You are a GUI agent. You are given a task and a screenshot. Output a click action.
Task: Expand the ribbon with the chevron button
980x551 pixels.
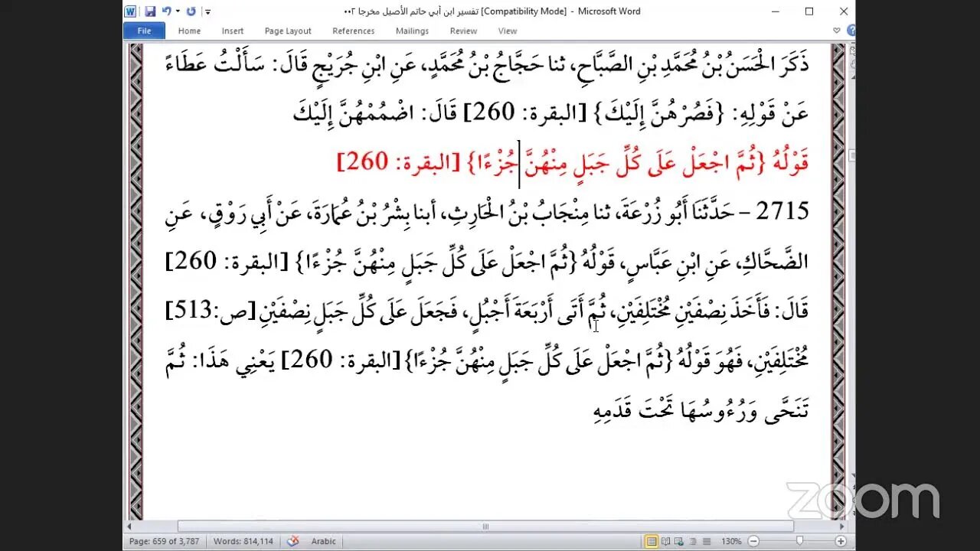tap(838, 31)
